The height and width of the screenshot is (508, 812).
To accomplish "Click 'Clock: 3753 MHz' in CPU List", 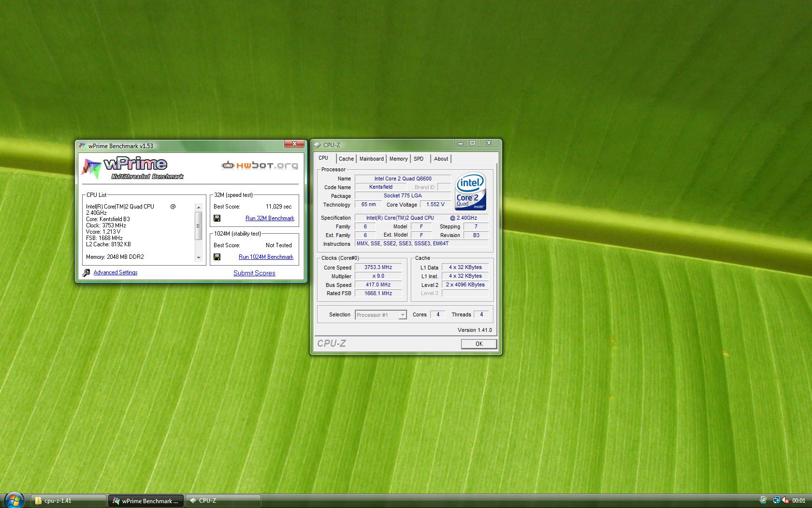I will coord(106,225).
